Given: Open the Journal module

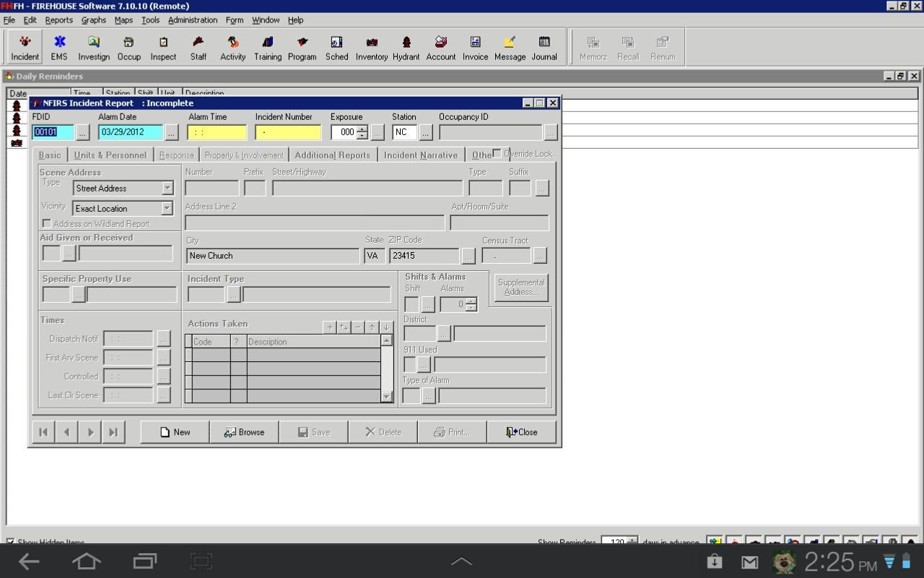Looking at the screenshot, I should tap(544, 47).
